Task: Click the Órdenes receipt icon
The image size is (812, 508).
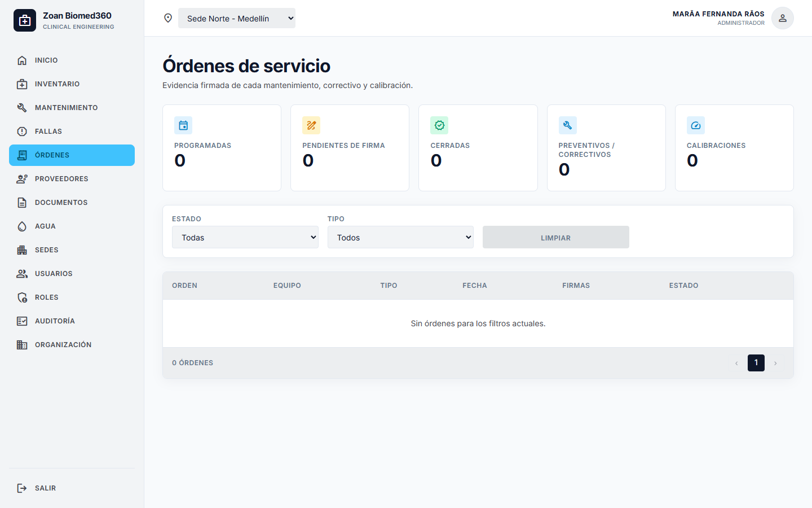Action: pos(22,155)
